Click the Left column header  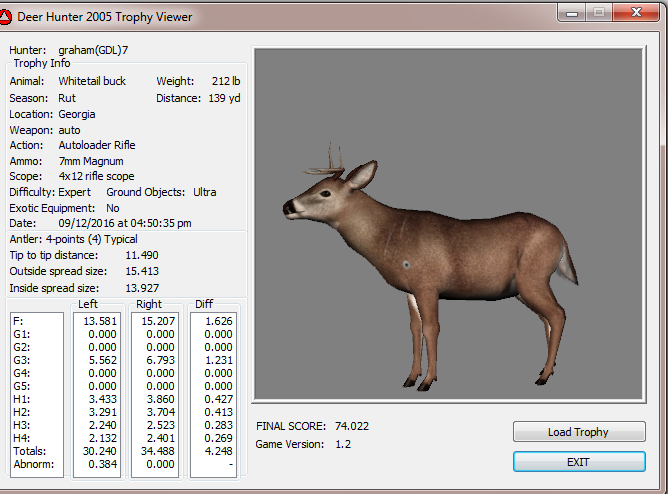[x=88, y=304]
